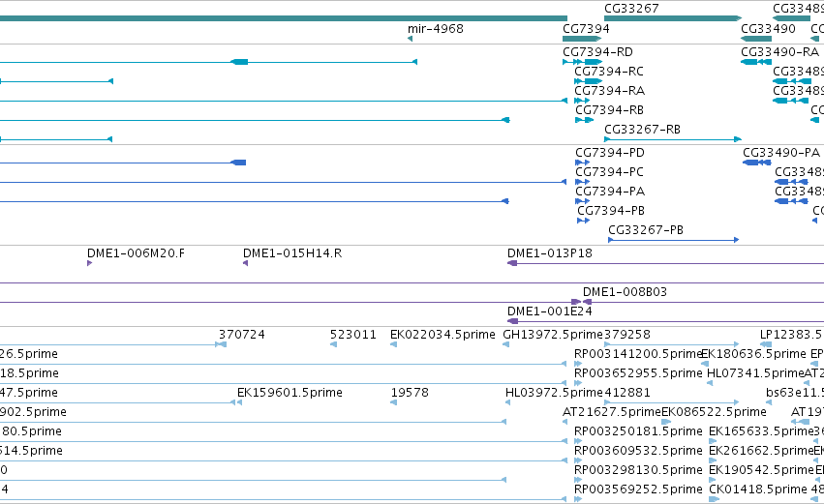Open transcript CG33267-RB

(x=642, y=130)
